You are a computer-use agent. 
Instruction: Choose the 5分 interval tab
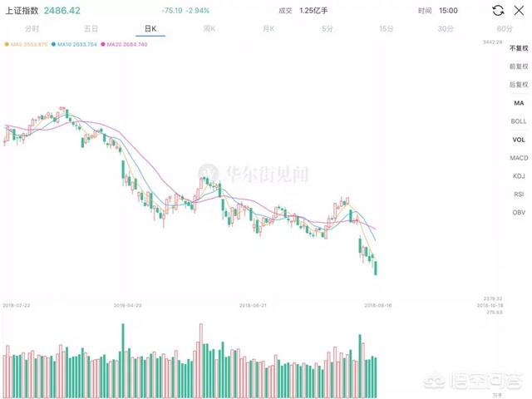(328, 28)
